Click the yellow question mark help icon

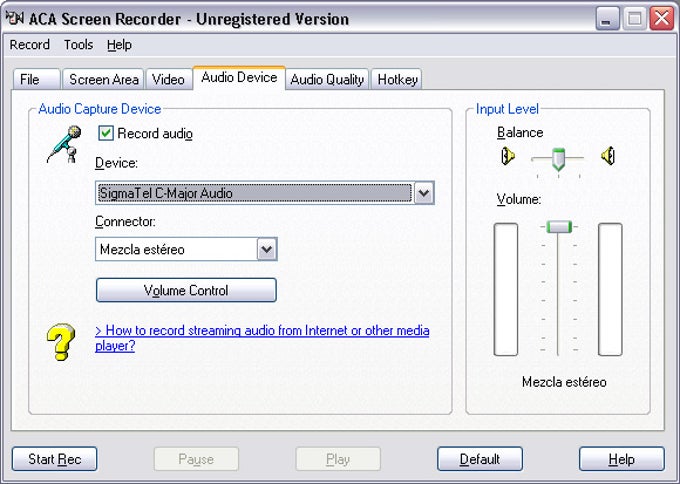[x=61, y=341]
